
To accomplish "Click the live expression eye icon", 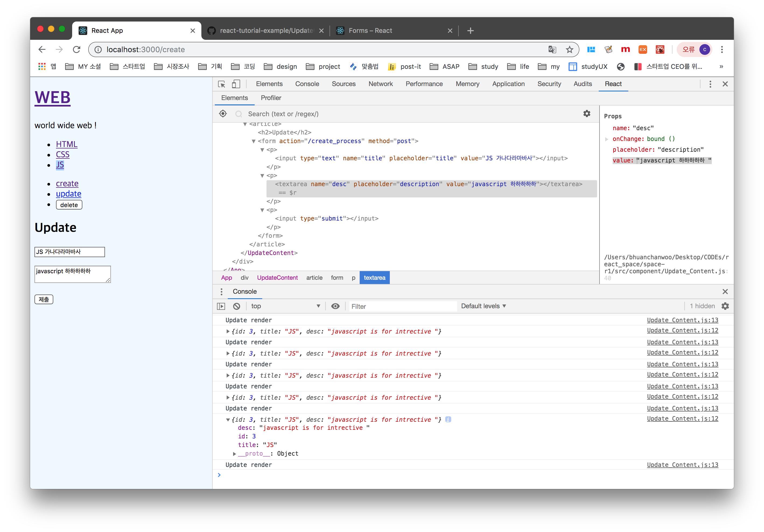I will click(x=335, y=306).
